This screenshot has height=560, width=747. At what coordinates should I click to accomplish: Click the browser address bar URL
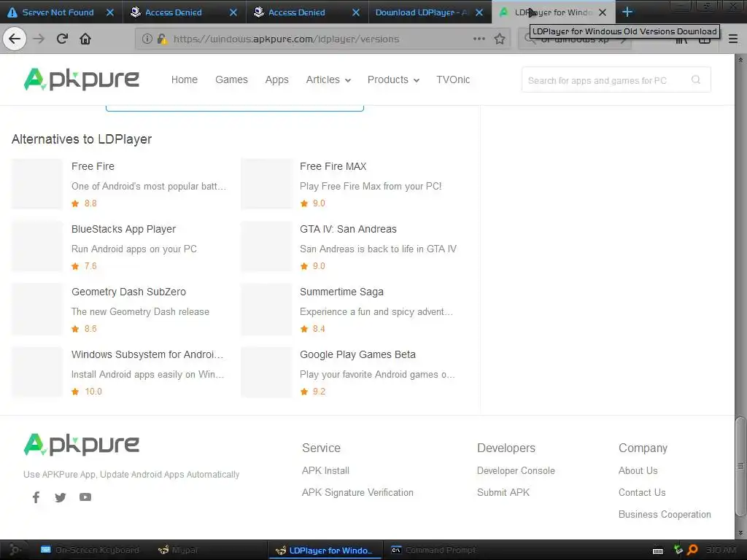[286, 39]
